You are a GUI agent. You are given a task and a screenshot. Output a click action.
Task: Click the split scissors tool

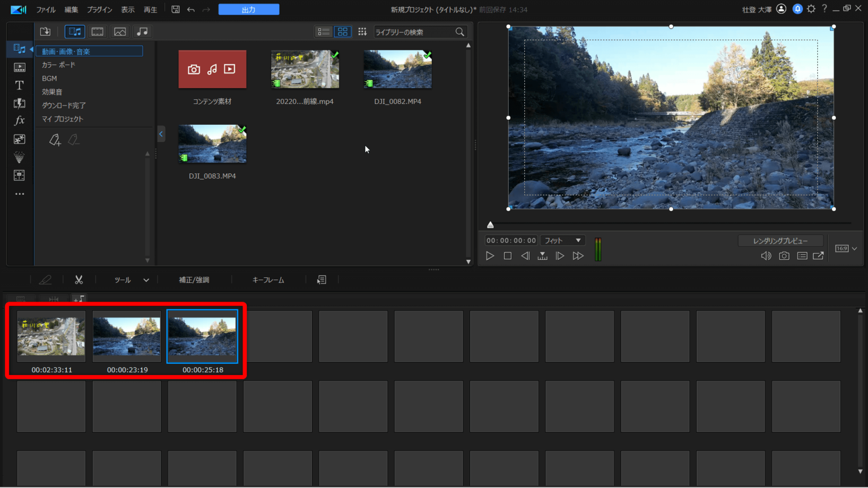point(79,280)
